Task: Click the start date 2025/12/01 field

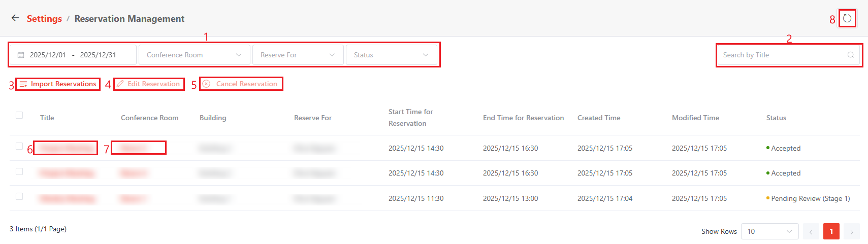Action: click(x=48, y=55)
